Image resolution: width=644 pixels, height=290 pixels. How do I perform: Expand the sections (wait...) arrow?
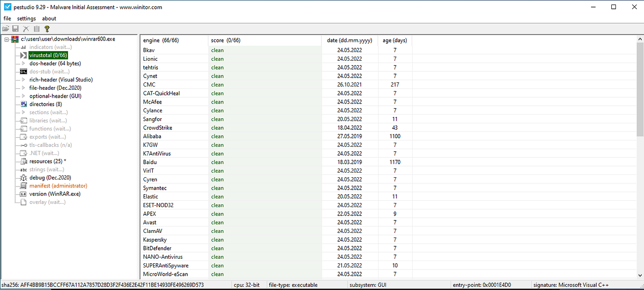(x=23, y=112)
